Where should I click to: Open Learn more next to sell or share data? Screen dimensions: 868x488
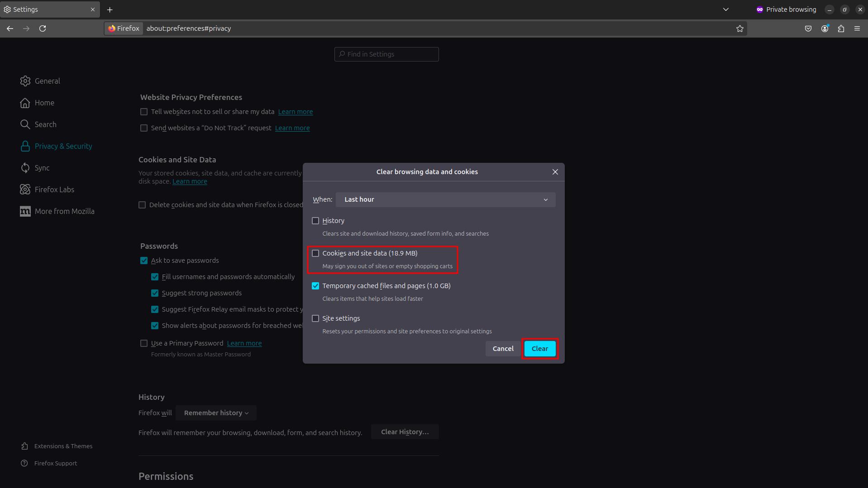(x=296, y=112)
